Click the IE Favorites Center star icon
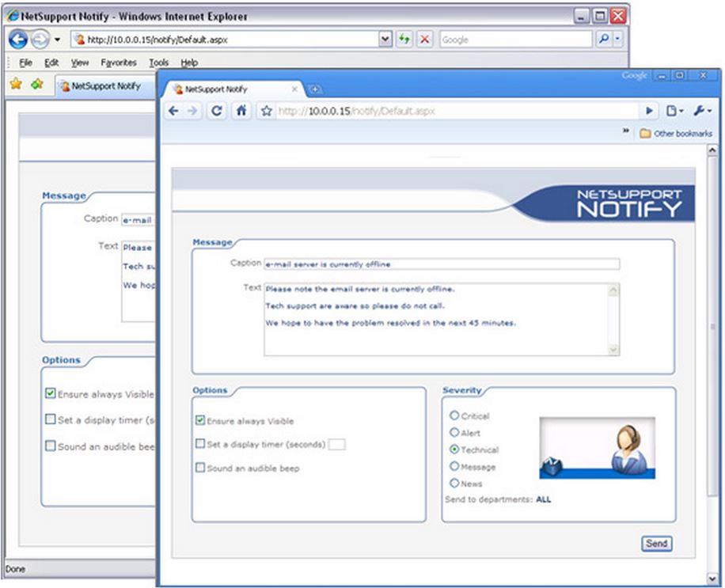 (16, 84)
